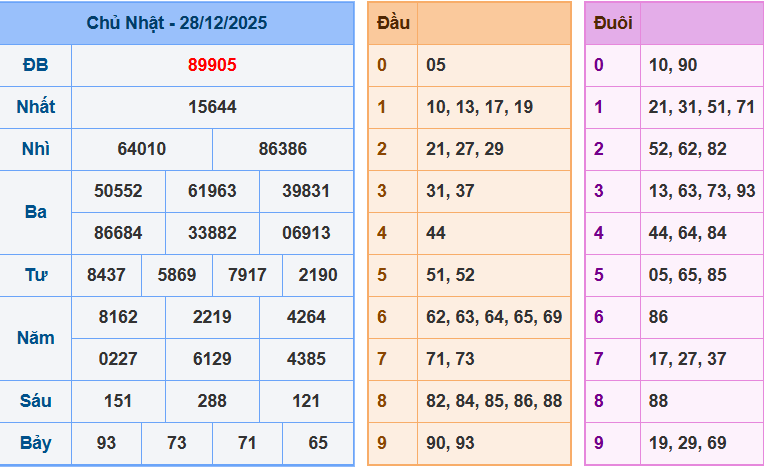Screen dimensions: 764x467
Task: Click the Chủ Nhật - 28/12/2025 header
Action: click(x=177, y=23)
